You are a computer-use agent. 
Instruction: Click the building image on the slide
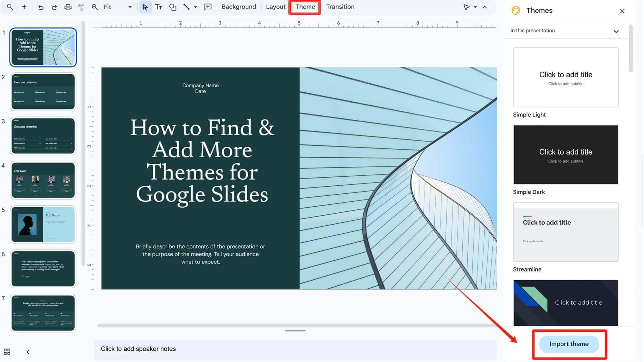(x=398, y=178)
